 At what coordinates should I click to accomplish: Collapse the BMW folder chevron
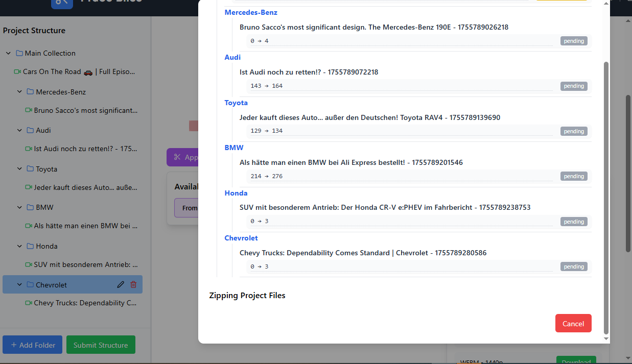coord(19,207)
